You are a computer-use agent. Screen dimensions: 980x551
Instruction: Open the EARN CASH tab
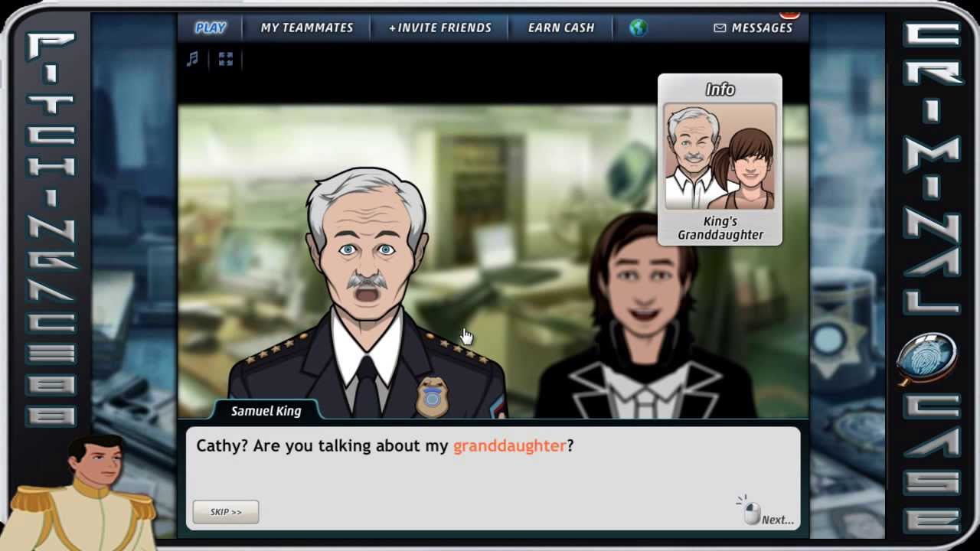pyautogui.click(x=561, y=28)
